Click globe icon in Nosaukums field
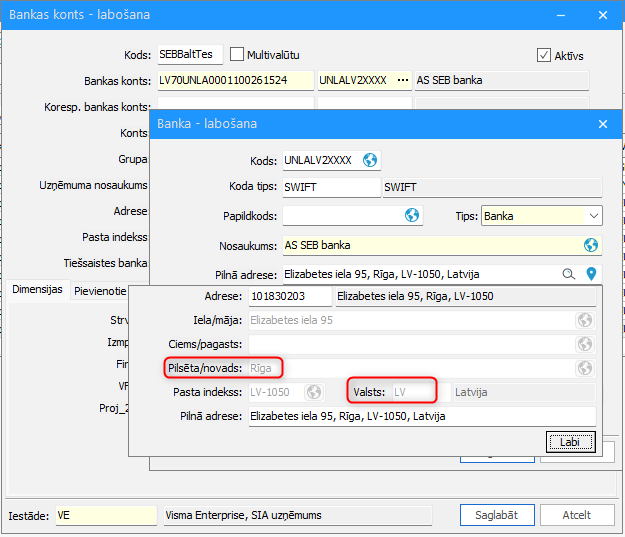Viewport: 625px width, 537px height. coord(591,245)
